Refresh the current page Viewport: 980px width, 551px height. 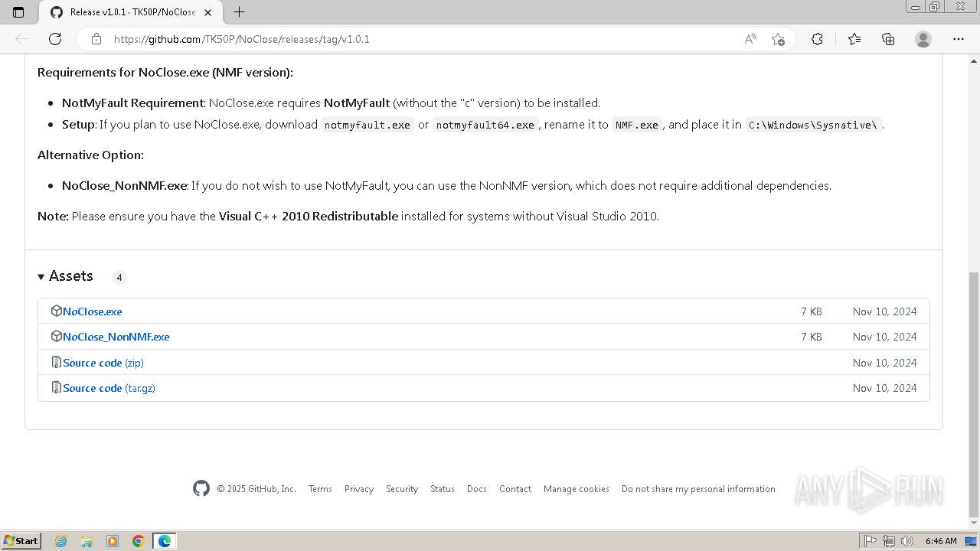(55, 39)
